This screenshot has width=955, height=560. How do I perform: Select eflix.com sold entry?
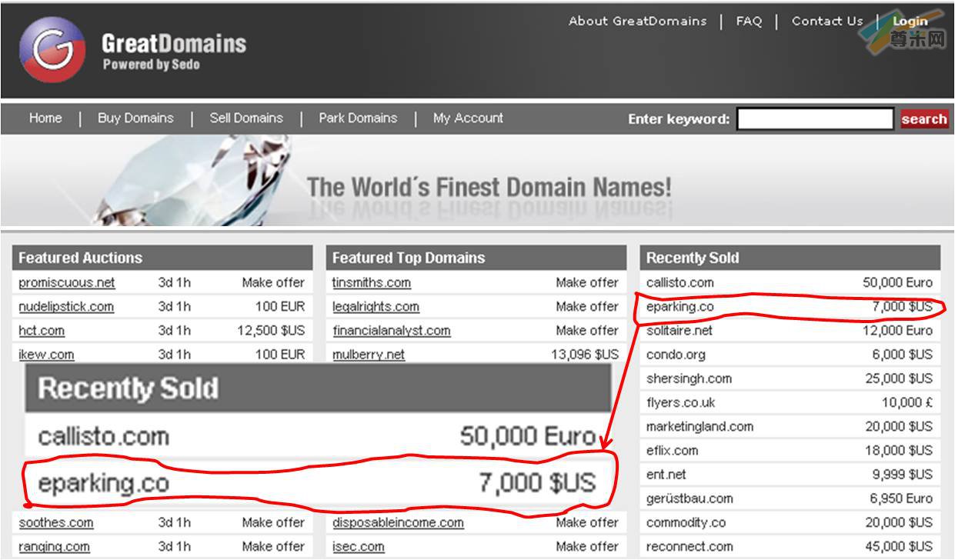click(x=672, y=450)
